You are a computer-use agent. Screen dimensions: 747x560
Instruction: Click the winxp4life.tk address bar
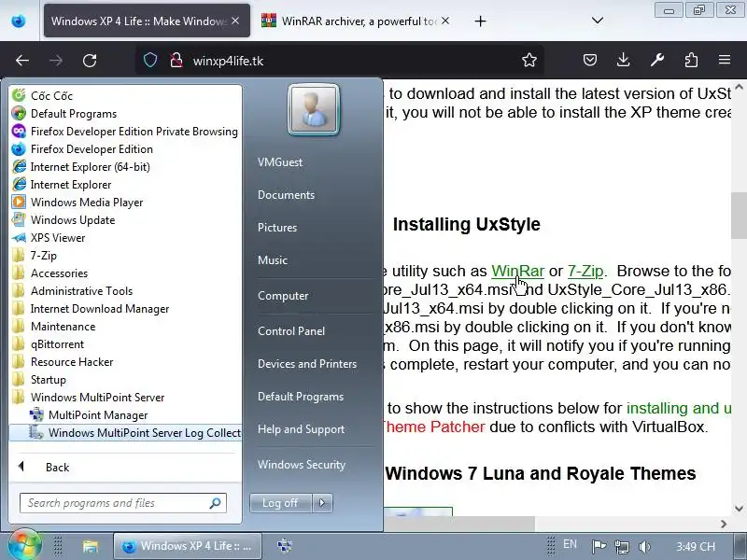click(x=341, y=61)
